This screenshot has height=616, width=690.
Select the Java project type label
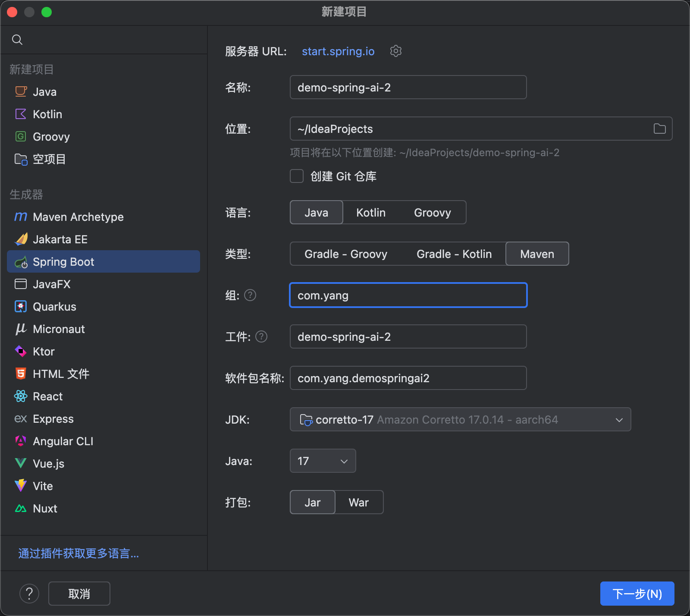click(x=45, y=92)
